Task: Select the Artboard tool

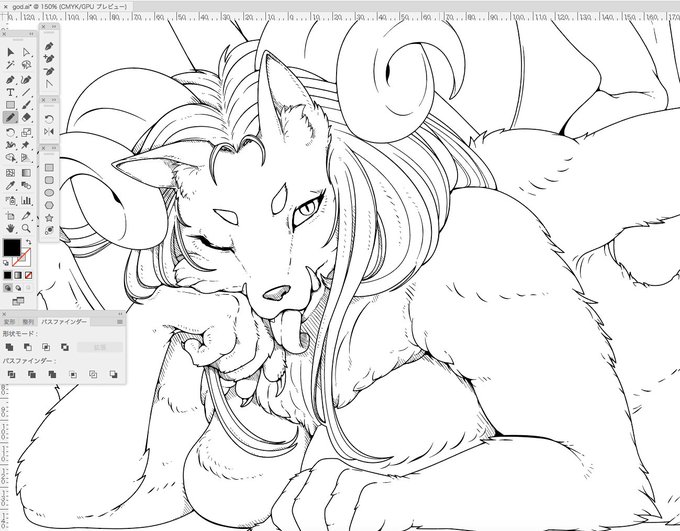Action: coord(11,216)
